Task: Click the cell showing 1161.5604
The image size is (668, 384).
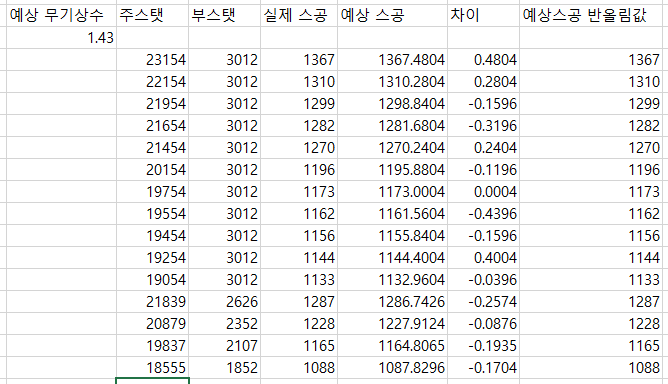Action: 392,214
